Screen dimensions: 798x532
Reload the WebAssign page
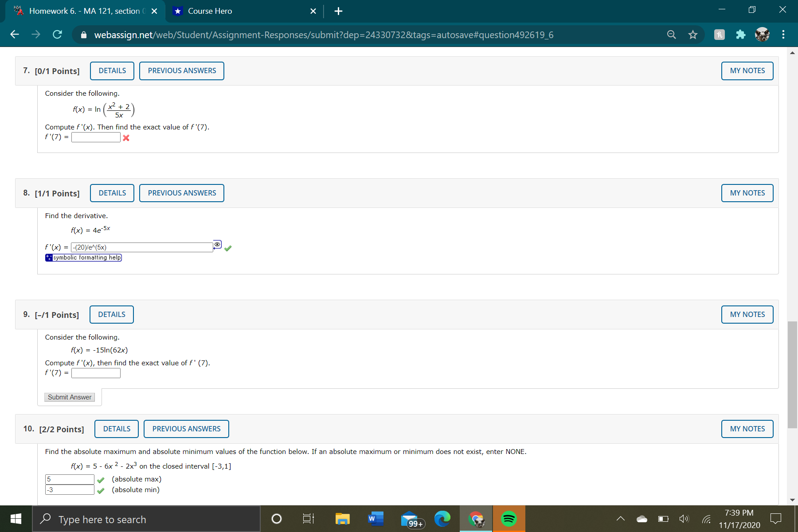click(57, 35)
